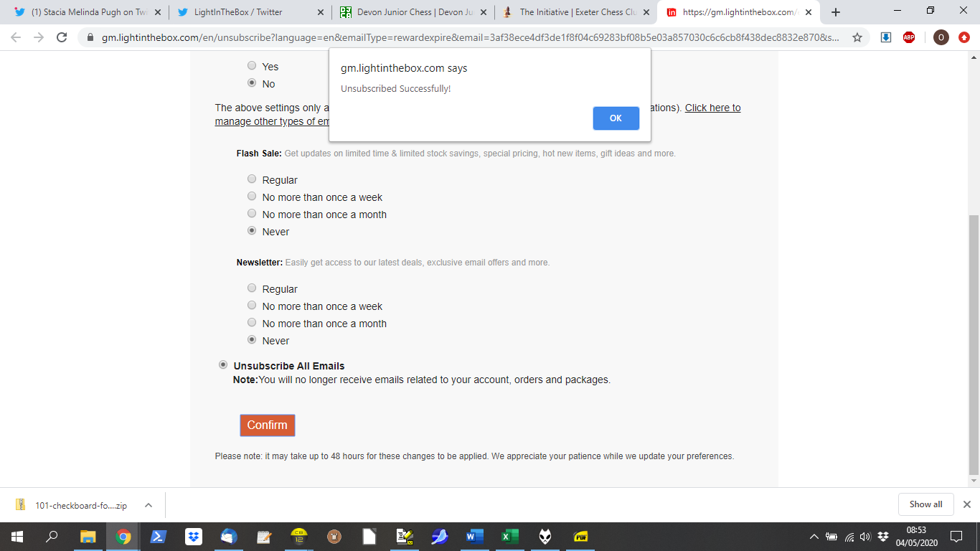
Task: Close the Devon Junior Chess tab
Action: [x=483, y=12]
